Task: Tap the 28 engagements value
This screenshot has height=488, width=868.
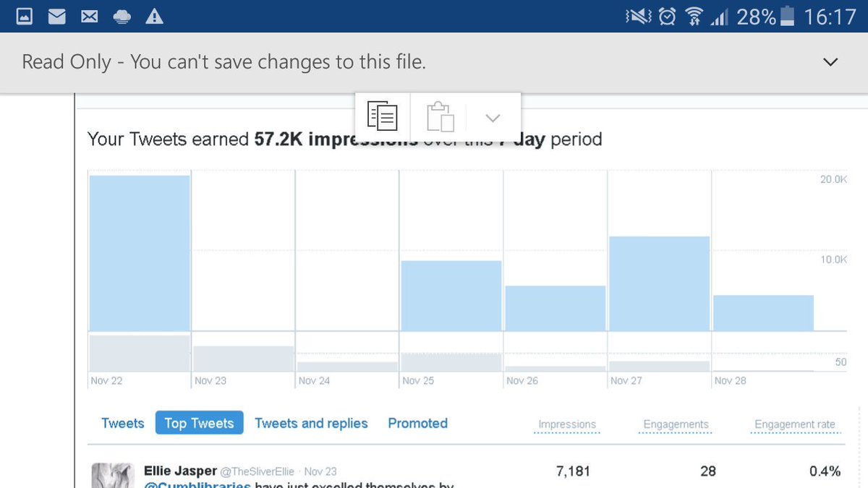Action: click(708, 471)
